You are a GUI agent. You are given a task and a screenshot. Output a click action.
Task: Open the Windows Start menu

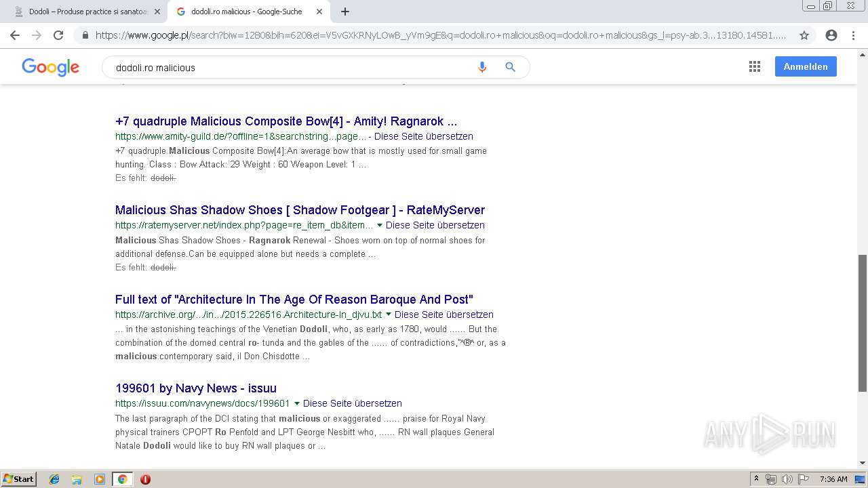pyautogui.click(x=19, y=479)
